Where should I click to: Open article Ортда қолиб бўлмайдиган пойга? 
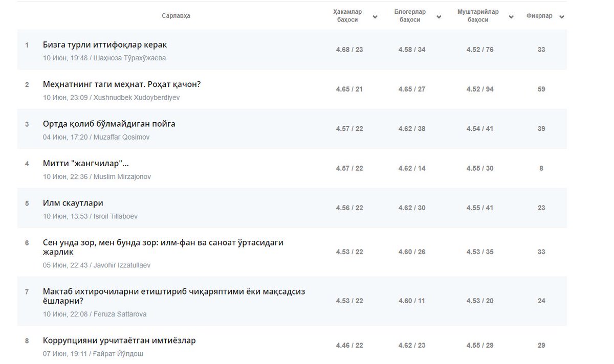point(109,124)
